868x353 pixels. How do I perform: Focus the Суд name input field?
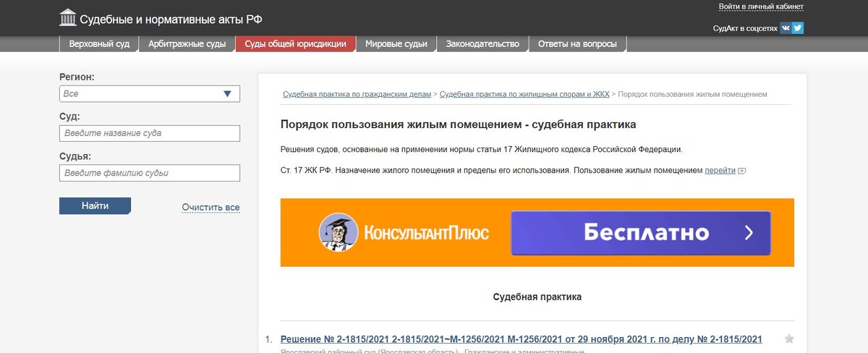tap(150, 133)
